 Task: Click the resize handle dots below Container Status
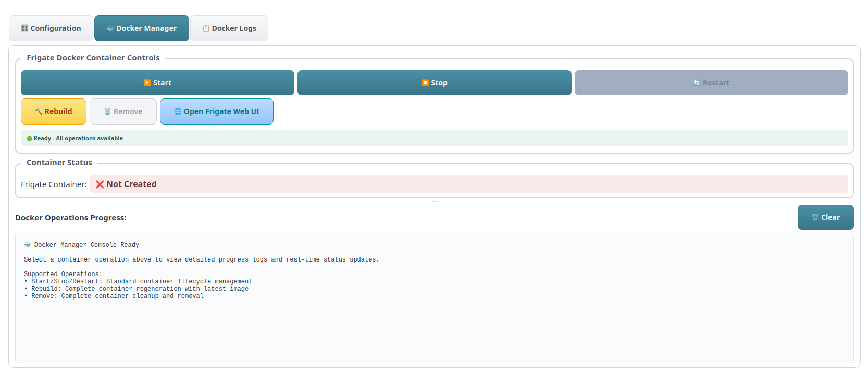[435, 201]
